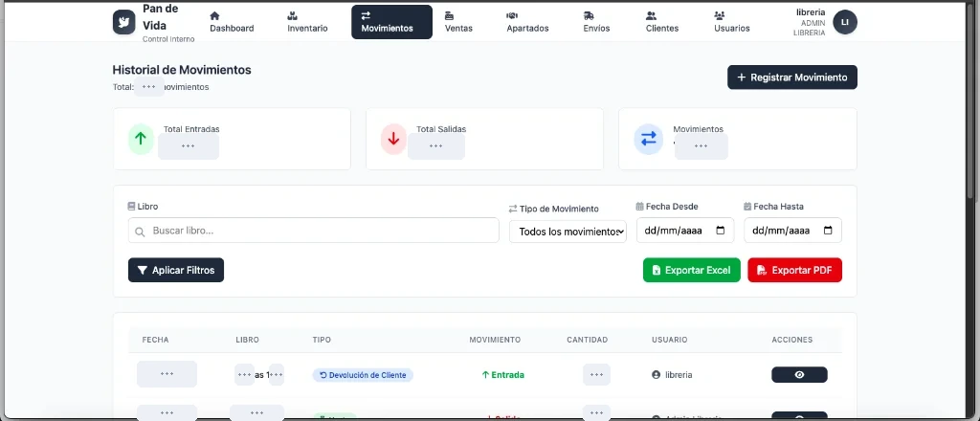Click the USUARIO column header
Viewport: 980px width, 421px height.
point(669,340)
